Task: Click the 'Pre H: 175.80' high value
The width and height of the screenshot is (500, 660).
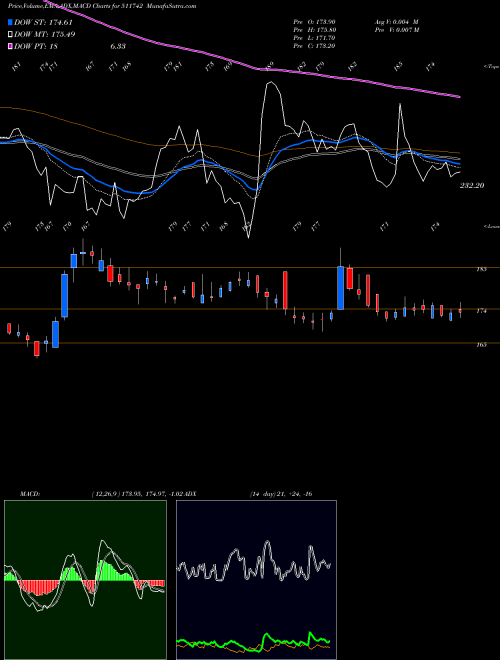Action: coord(314,30)
